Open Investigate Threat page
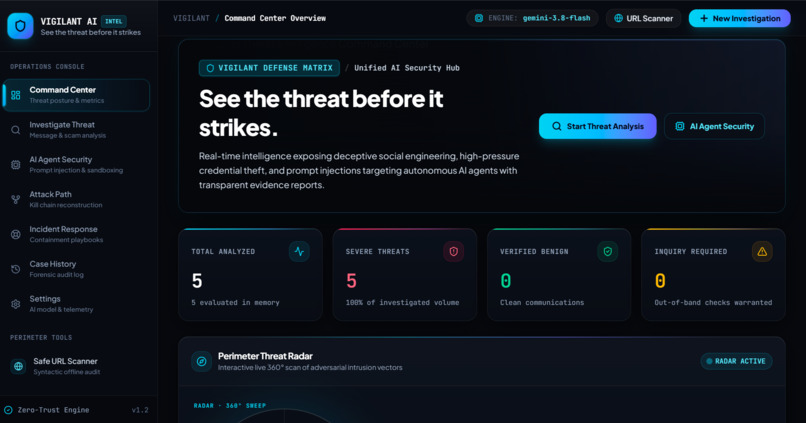The width and height of the screenshot is (806, 423). [76, 130]
